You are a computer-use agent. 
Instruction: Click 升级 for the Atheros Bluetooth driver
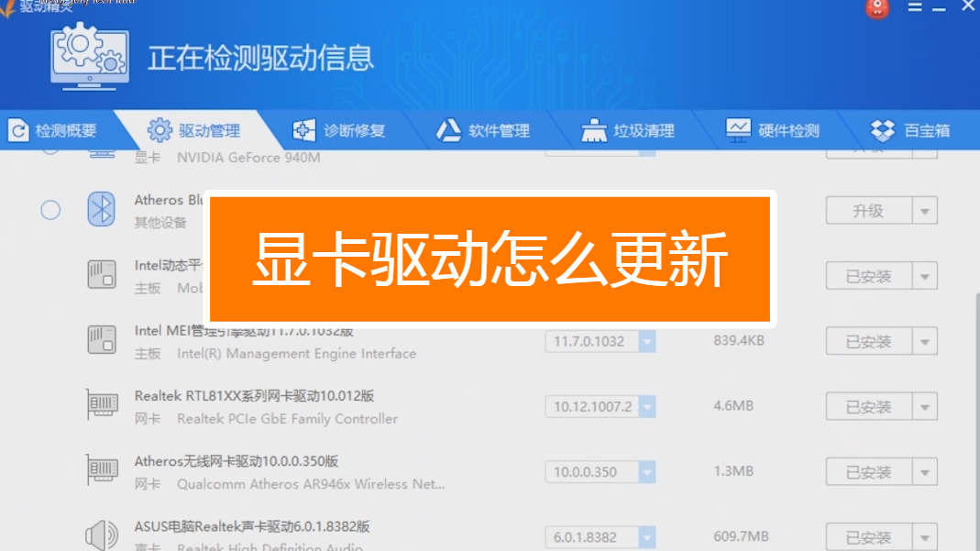click(x=869, y=211)
